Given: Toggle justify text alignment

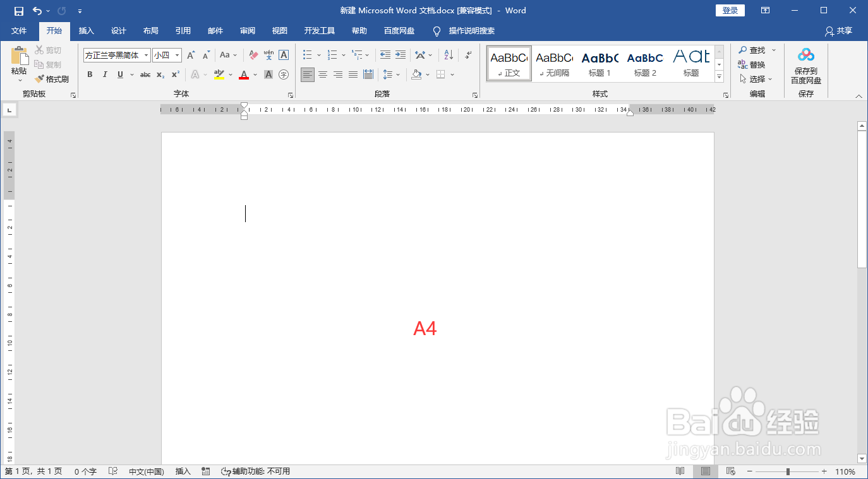Looking at the screenshot, I should 353,74.
